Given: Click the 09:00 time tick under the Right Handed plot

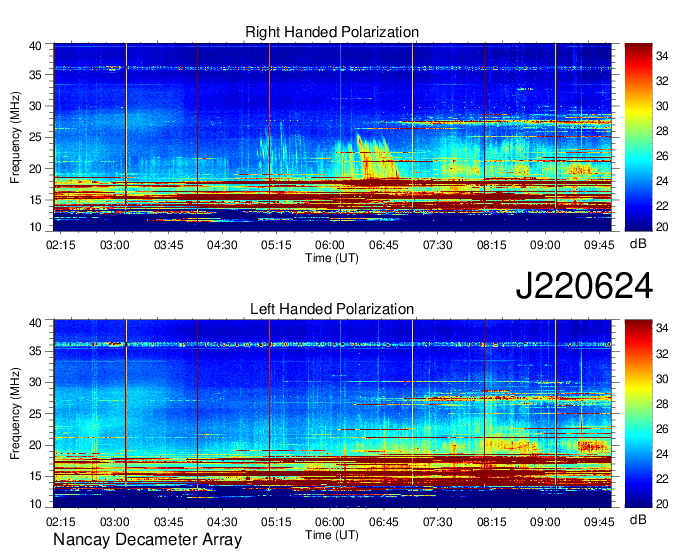Looking at the screenshot, I should (x=545, y=245).
